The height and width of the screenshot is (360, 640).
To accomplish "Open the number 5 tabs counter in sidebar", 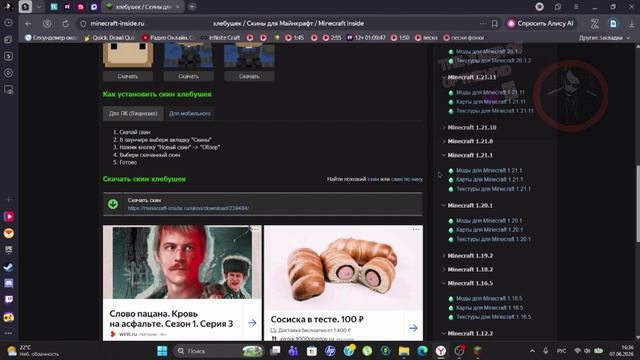I will pyautogui.click(x=9, y=56).
